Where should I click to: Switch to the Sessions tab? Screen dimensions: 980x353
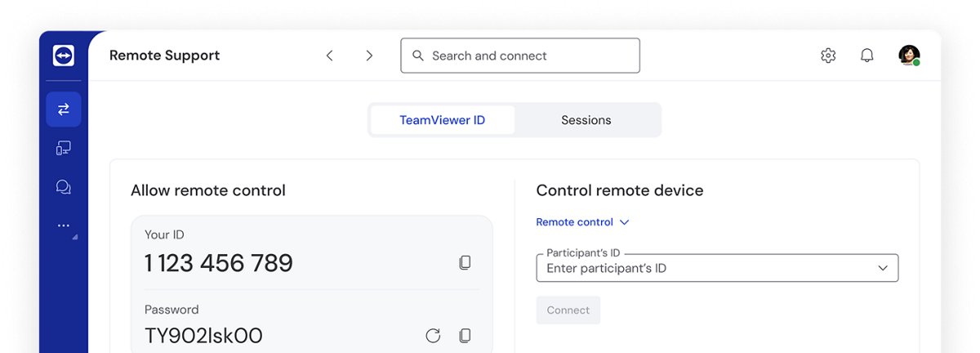point(586,120)
